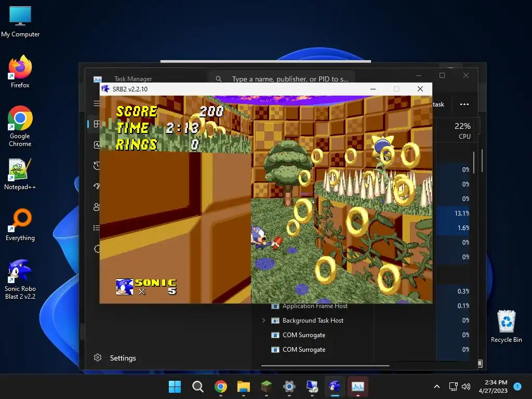Click the SRB2 v2.2.10 title bar icon
Screen dimensions: 532x399
pyautogui.click(x=105, y=89)
